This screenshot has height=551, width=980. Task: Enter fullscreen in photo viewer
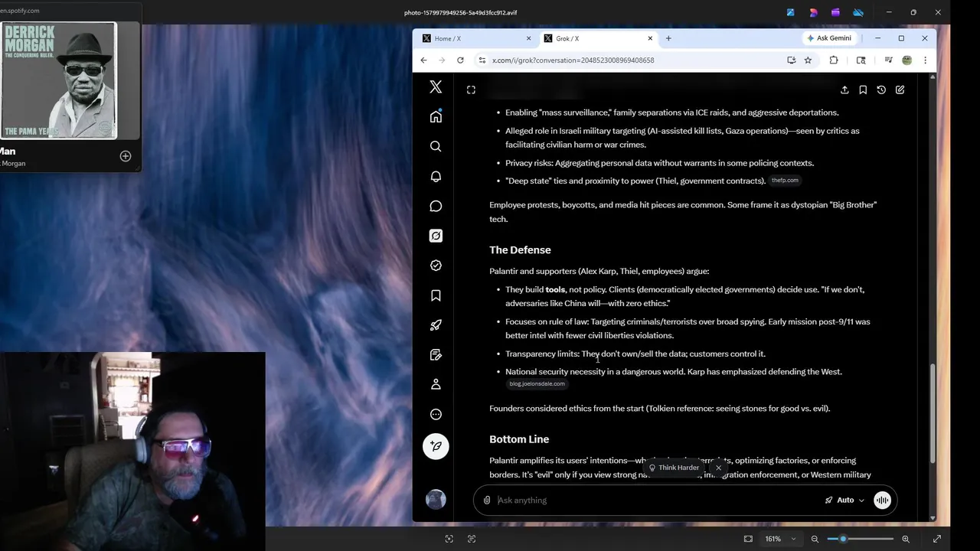coord(936,539)
